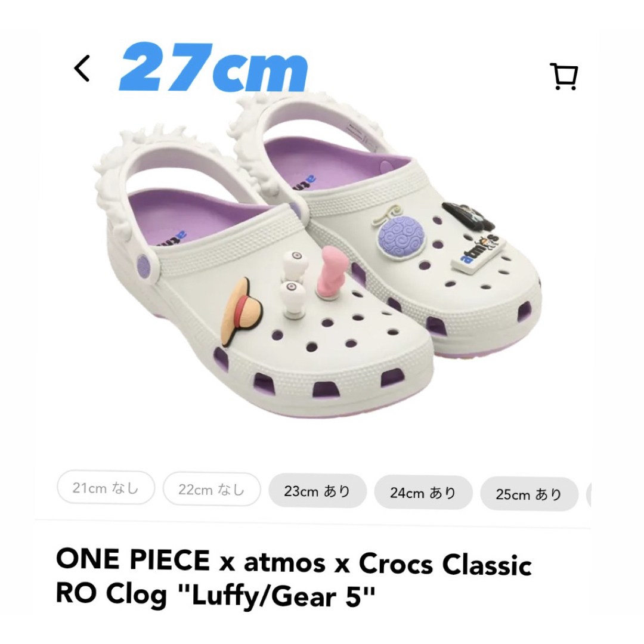Open the ONE PIECE x atmos product title
This screenshot has height=644, width=644.
coord(293,578)
